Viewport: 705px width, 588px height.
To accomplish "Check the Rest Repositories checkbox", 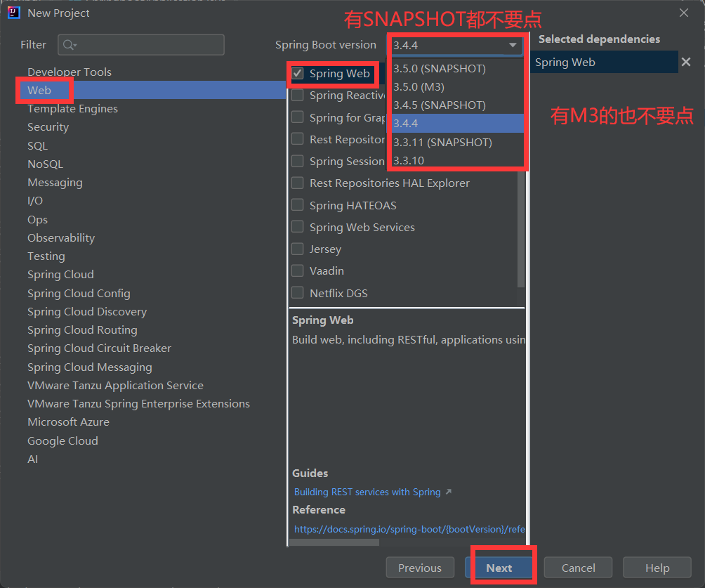I will 298,139.
